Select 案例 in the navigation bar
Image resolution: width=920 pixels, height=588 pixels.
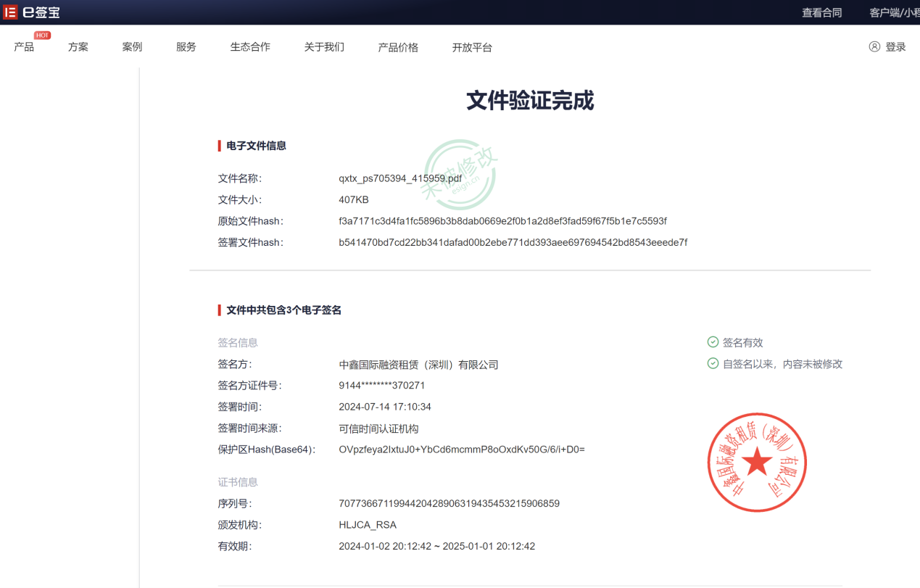point(132,47)
